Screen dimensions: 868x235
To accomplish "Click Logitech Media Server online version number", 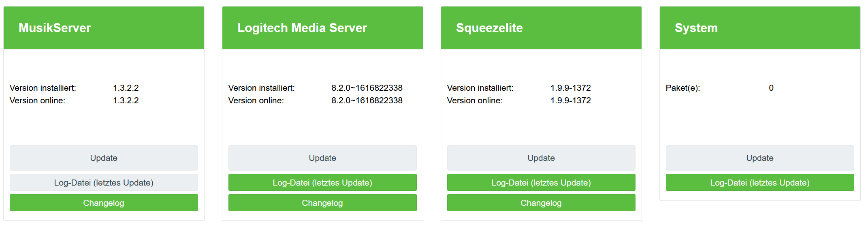I will (x=367, y=100).
